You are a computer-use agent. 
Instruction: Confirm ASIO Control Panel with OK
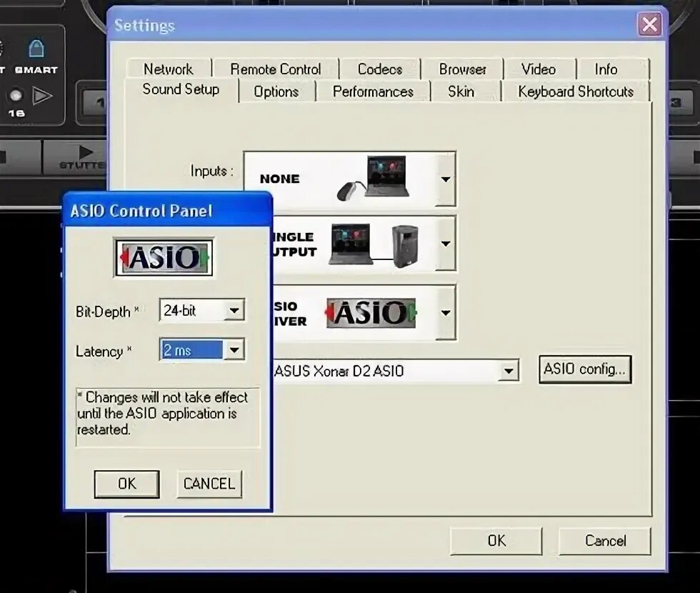tap(127, 484)
